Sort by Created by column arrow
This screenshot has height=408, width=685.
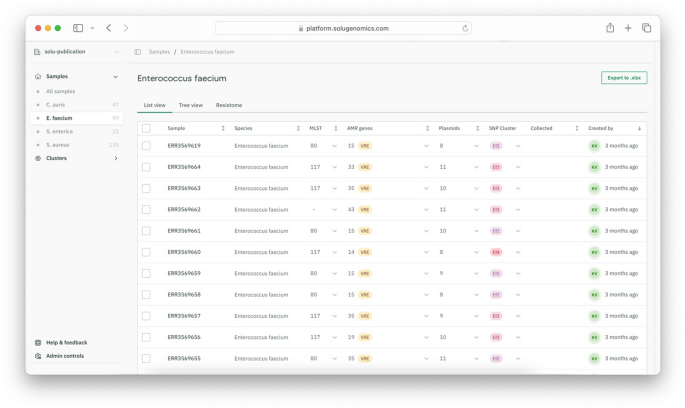pyautogui.click(x=639, y=128)
